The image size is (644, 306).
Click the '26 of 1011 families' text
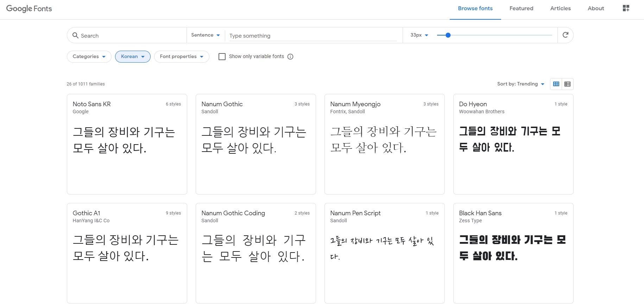[x=86, y=84]
